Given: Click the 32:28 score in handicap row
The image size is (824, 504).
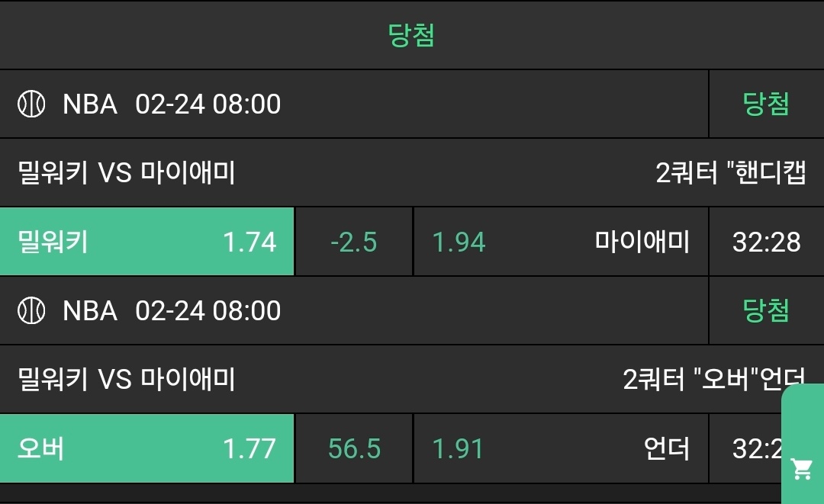Looking at the screenshot, I should pos(766,242).
